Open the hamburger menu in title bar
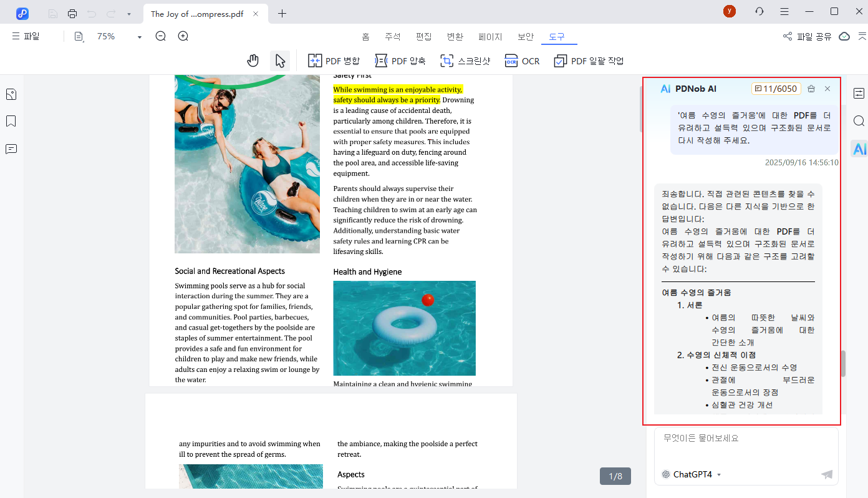 click(784, 11)
